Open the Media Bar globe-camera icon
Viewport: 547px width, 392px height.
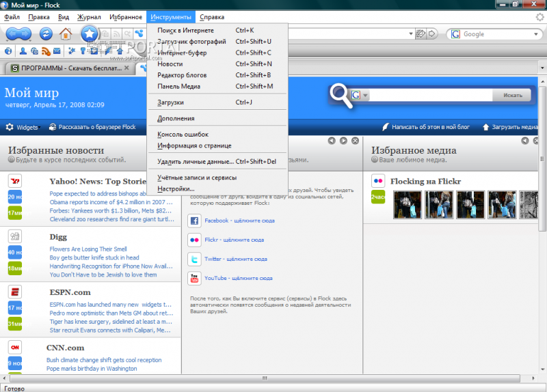point(34,51)
